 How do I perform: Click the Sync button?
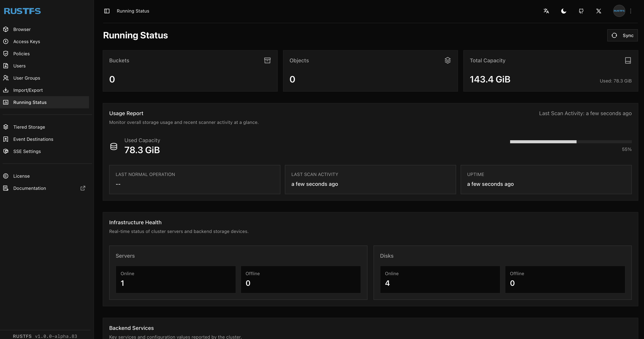click(622, 35)
